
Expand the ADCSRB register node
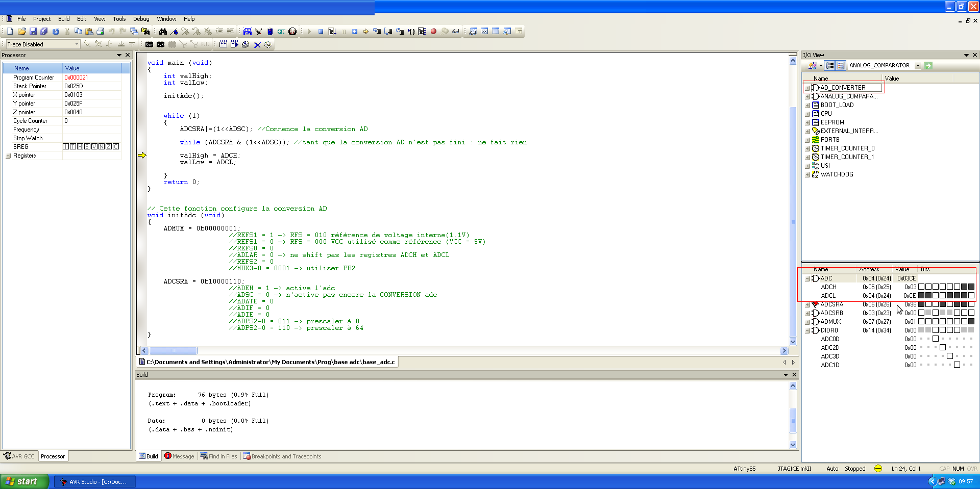tap(807, 314)
